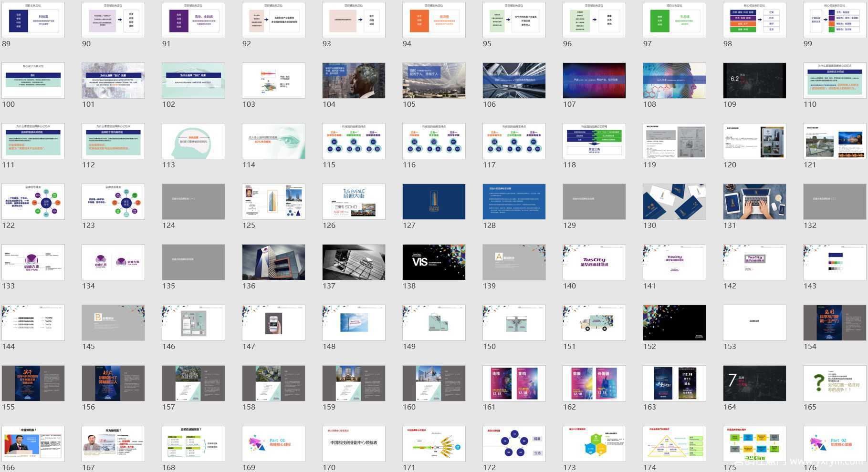This screenshot has width=868, height=472.
Task: Select slide 133 TUS PARK logo
Action: (33, 262)
